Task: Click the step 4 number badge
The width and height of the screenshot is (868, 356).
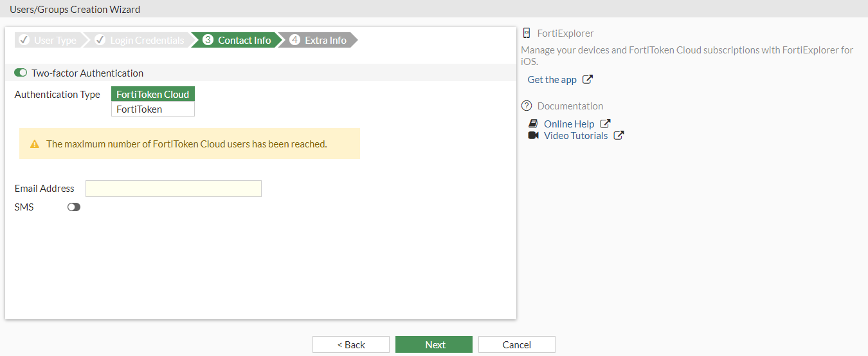Action: (295, 40)
